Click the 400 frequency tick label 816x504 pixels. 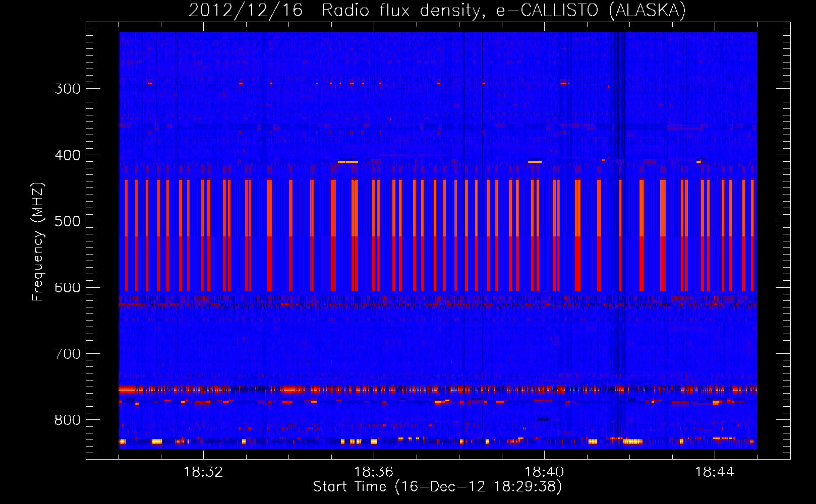pyautogui.click(x=68, y=155)
